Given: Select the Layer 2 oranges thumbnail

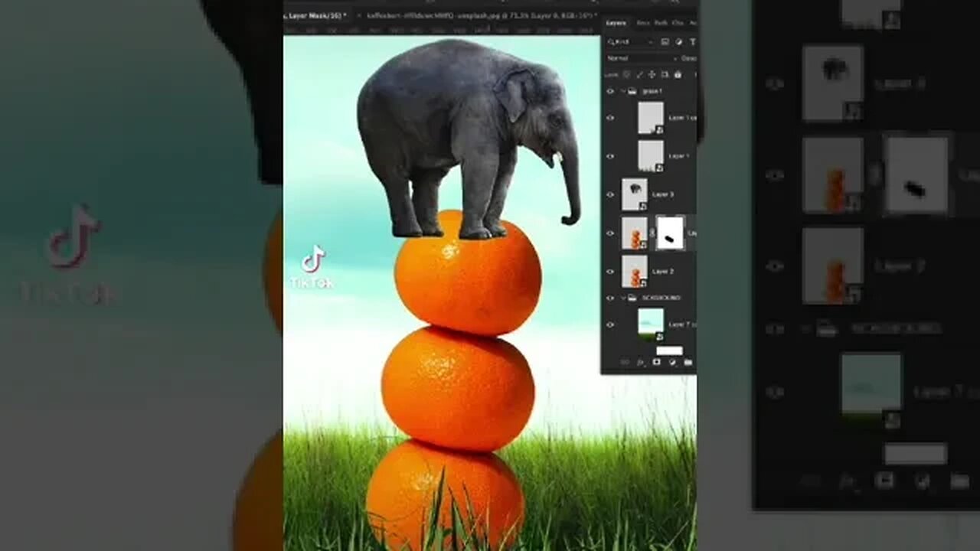Looking at the screenshot, I should coord(635,271).
